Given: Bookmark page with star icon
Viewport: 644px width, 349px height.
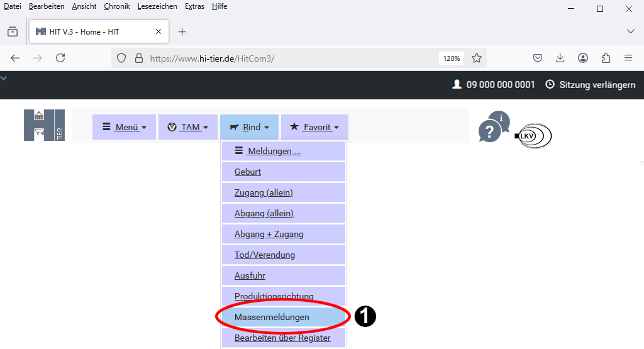Looking at the screenshot, I should (477, 58).
